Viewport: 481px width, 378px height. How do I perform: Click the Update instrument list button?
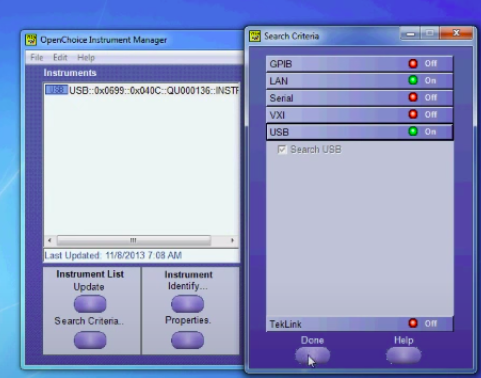click(90, 304)
